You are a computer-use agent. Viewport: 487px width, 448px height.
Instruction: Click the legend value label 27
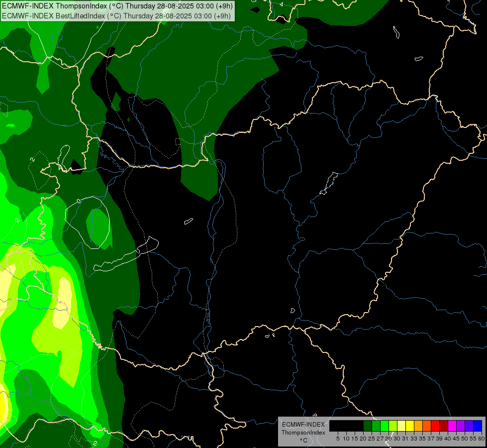click(x=380, y=439)
